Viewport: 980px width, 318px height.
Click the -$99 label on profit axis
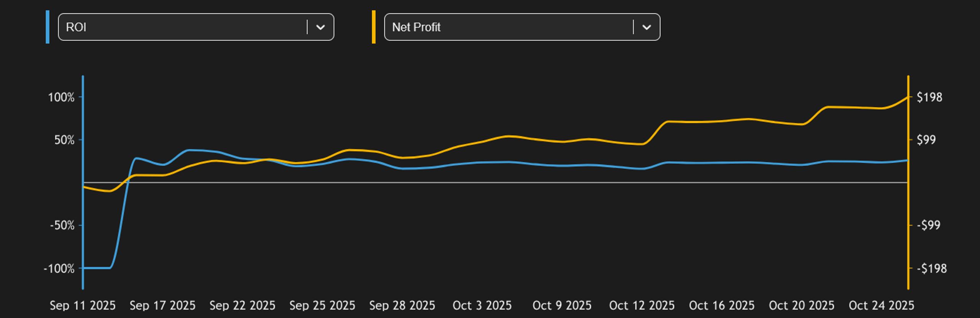[x=928, y=225]
